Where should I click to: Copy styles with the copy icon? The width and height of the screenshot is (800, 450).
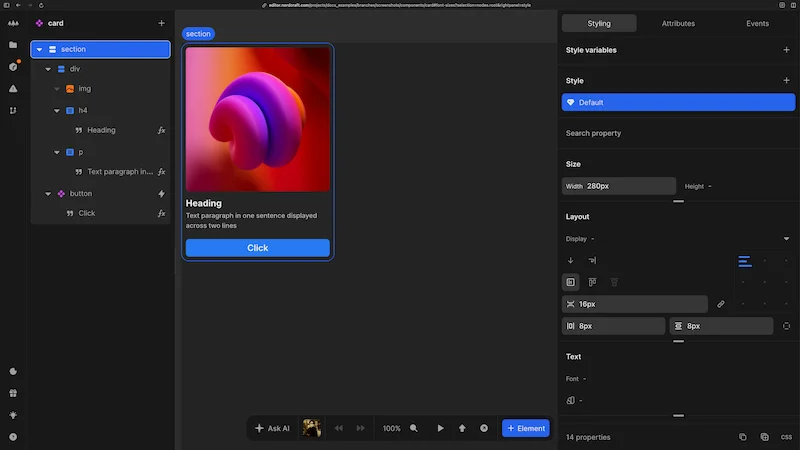point(743,437)
